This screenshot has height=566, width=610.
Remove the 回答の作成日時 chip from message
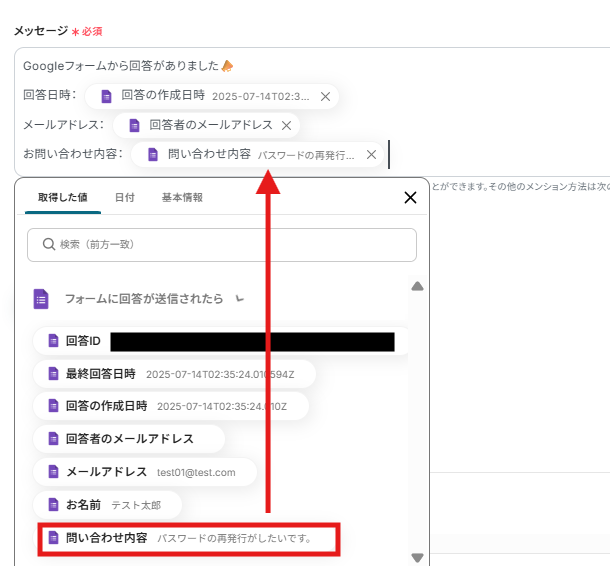pos(325,97)
